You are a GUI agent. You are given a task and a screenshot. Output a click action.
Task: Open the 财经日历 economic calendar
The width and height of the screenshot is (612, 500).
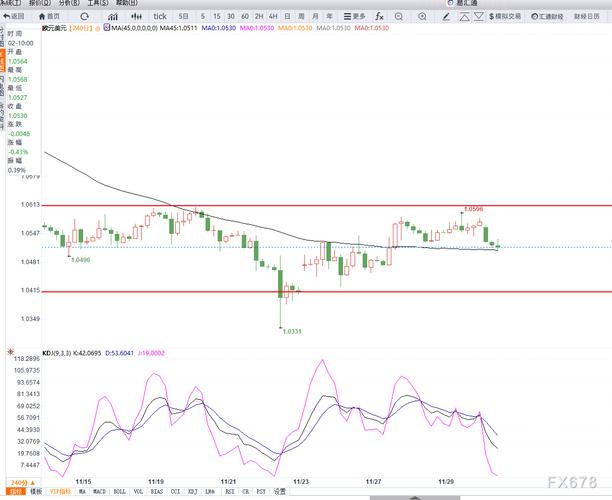(x=587, y=16)
